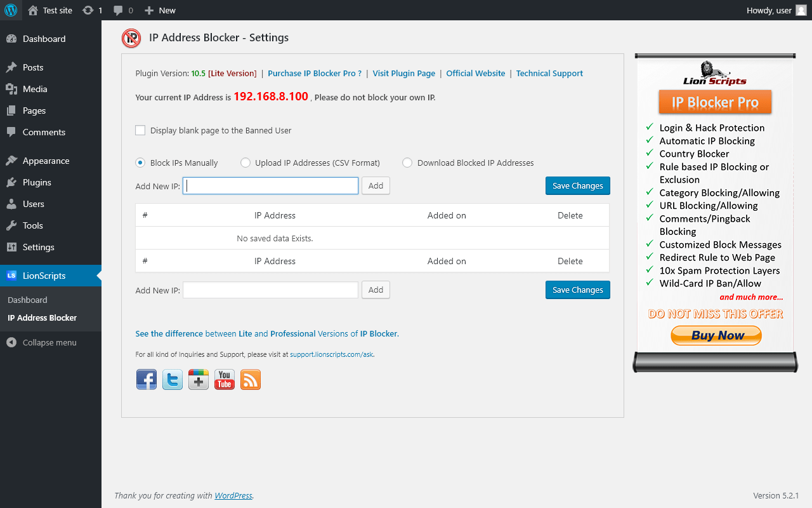
Task: Open the Plugins menu item
Action: 51,182
